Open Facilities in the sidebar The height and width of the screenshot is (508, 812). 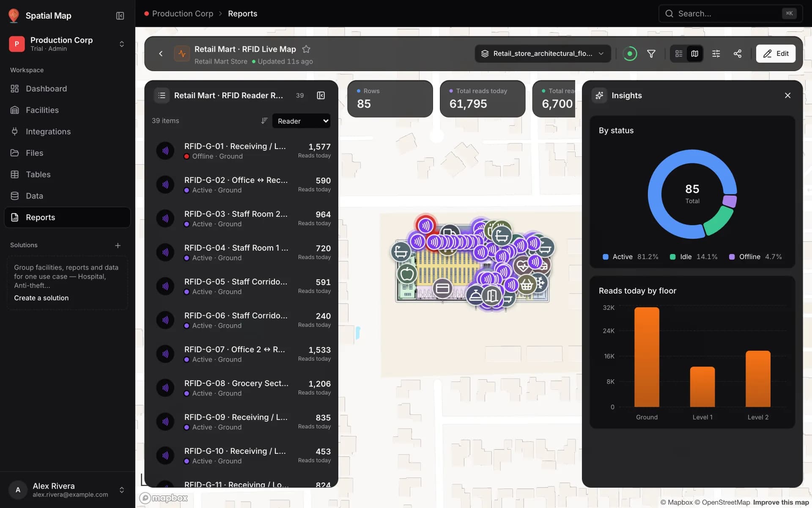(x=68, y=110)
